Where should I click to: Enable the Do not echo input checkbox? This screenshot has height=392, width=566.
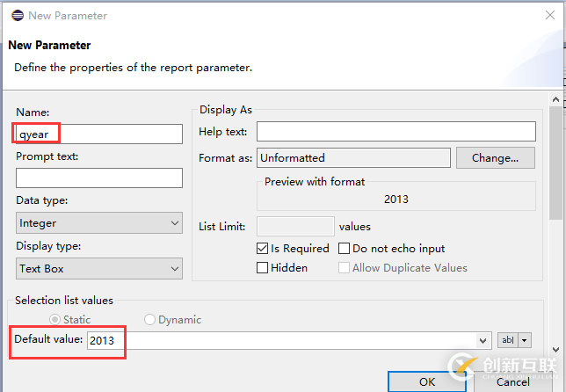pyautogui.click(x=344, y=249)
